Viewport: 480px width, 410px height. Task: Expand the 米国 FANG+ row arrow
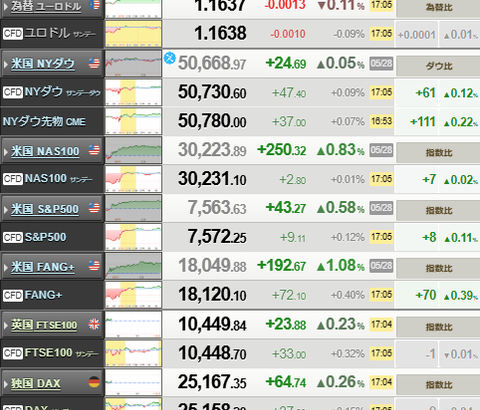pyautogui.click(x=6, y=267)
